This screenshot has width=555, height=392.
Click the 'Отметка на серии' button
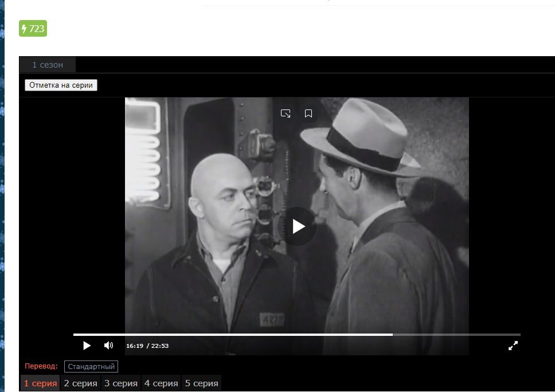tap(61, 85)
